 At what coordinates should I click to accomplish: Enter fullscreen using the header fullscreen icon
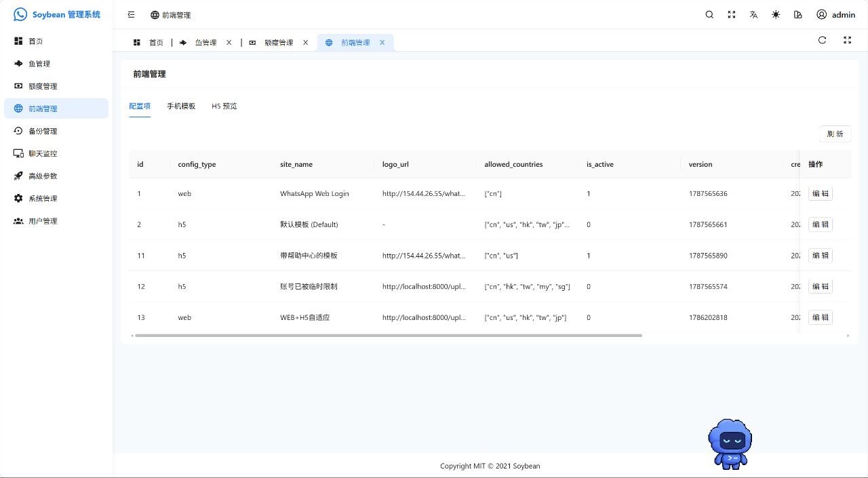(732, 14)
